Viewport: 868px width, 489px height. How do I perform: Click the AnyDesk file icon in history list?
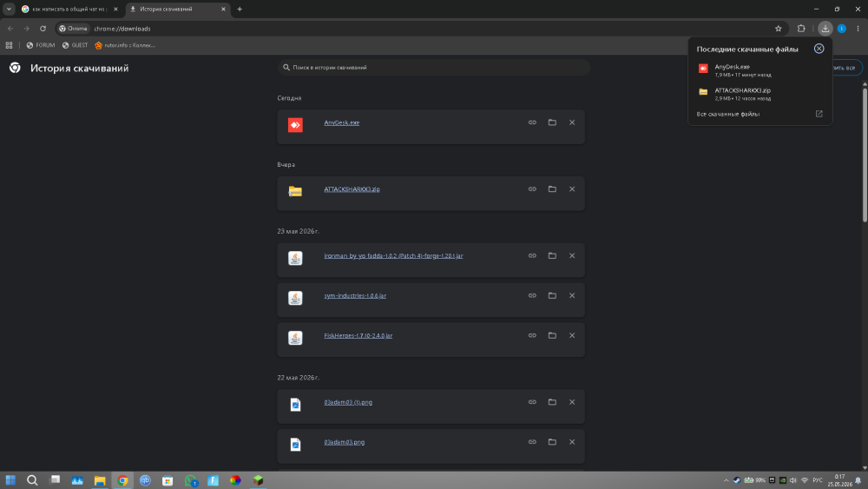click(x=295, y=125)
